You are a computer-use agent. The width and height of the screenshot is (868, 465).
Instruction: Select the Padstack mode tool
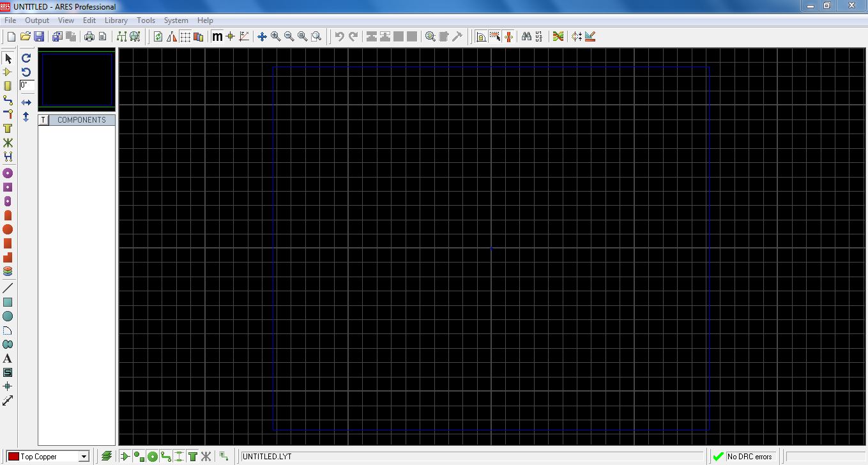click(x=8, y=271)
